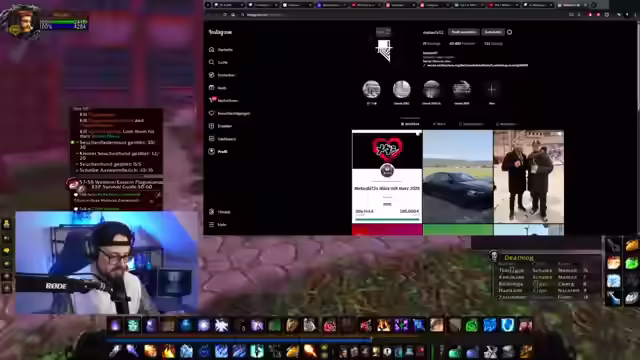The width and height of the screenshot is (640, 360).
Task: Click the Seuchenhund getötet 0/5 objective
Action: [110, 164]
